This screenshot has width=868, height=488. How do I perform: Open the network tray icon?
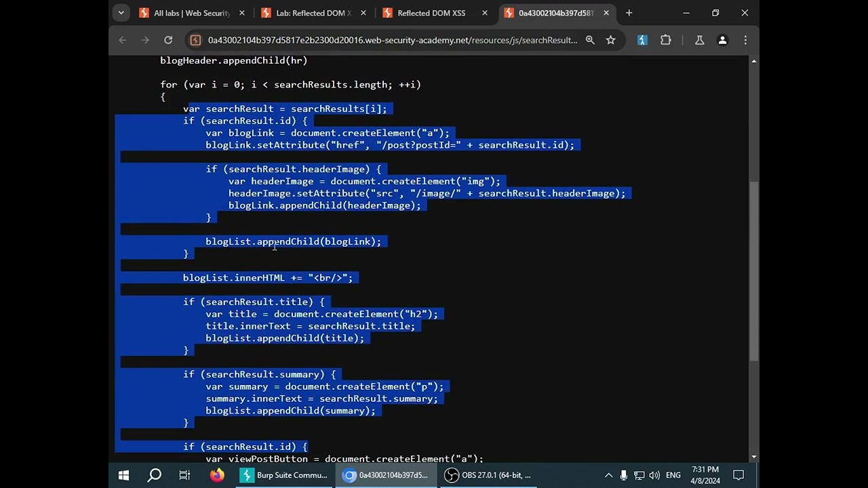(639, 475)
